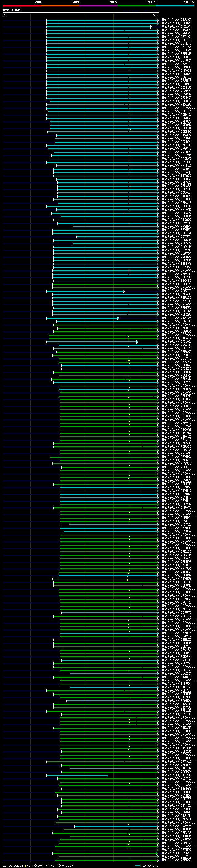197x868 pixels.
Task: Click the cyan ~100% identity legend segment
Action: [175, 6]
